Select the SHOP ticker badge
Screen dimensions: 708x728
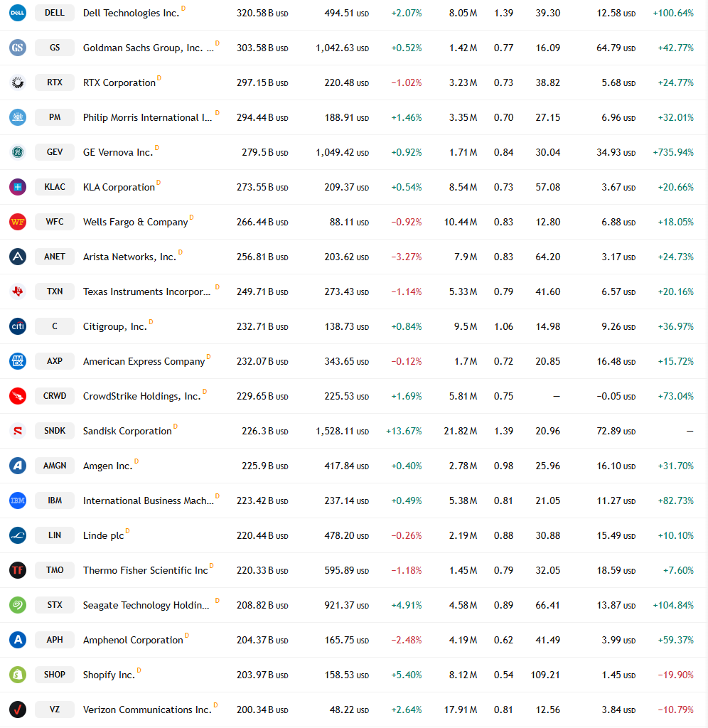click(55, 675)
